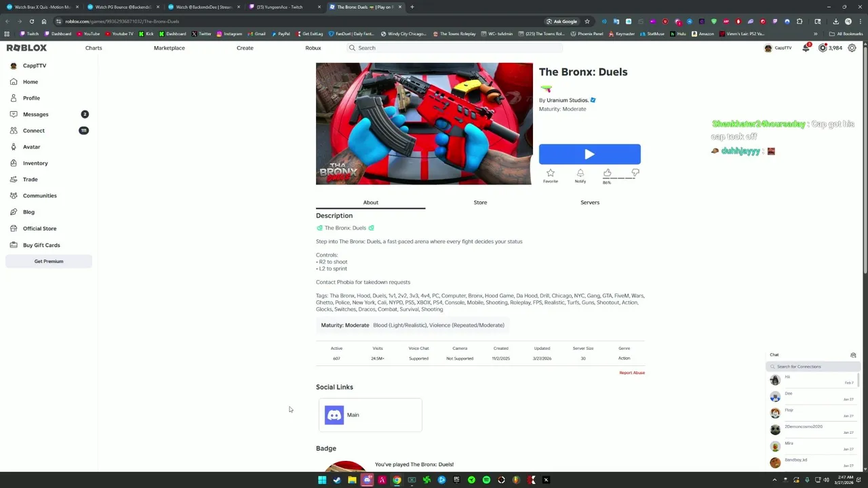Click the browser reload button
Viewport: 868px width, 488px height.
tap(32, 22)
